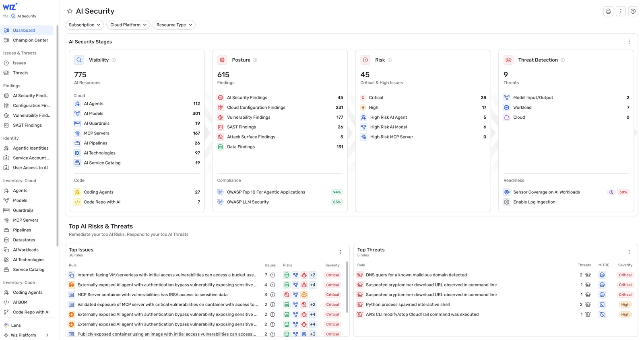The image size is (644, 340).
Task: Open the Cloud Platform filter dropdown
Action: (x=128, y=25)
